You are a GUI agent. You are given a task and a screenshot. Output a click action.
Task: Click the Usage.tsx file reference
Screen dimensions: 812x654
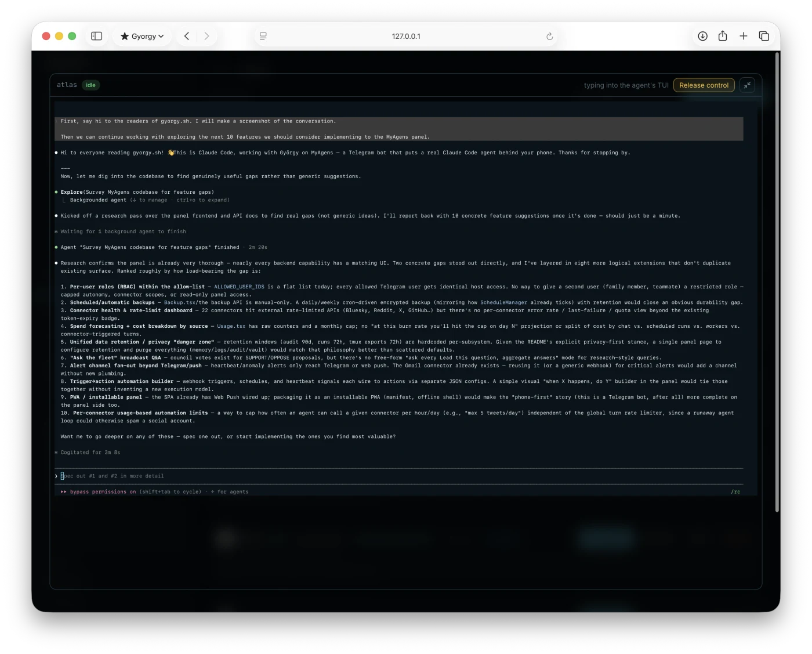[x=231, y=326]
